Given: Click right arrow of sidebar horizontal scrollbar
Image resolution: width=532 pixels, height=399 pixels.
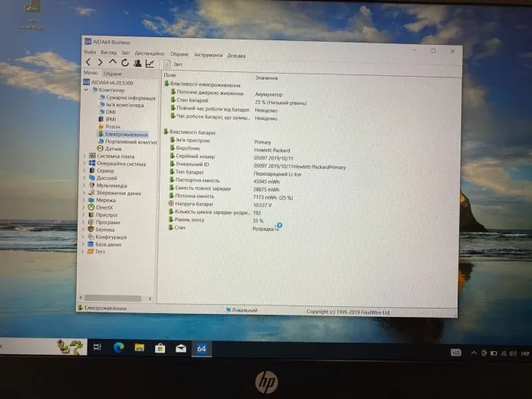Looking at the screenshot, I should (x=150, y=299).
